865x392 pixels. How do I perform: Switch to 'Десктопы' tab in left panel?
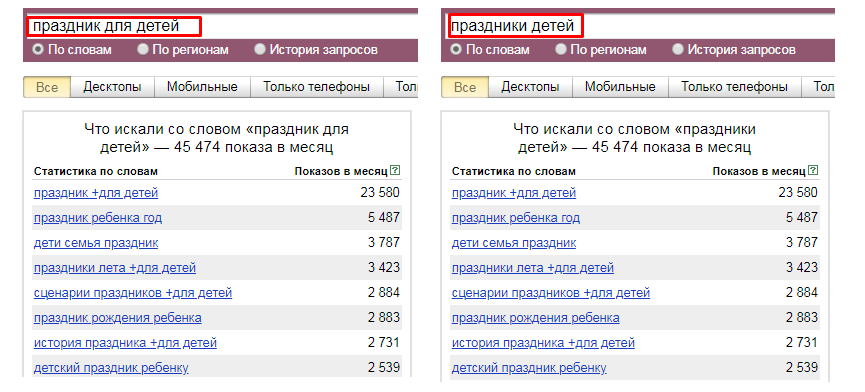(x=112, y=87)
